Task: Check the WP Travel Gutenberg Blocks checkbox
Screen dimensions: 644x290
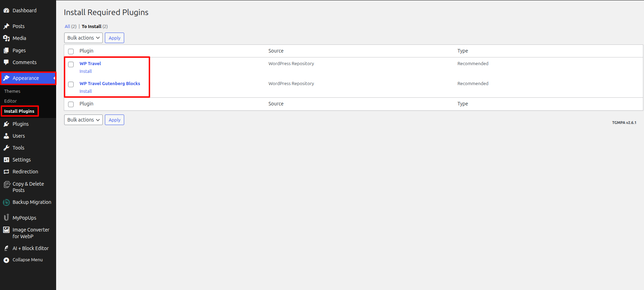Action: pyautogui.click(x=71, y=84)
